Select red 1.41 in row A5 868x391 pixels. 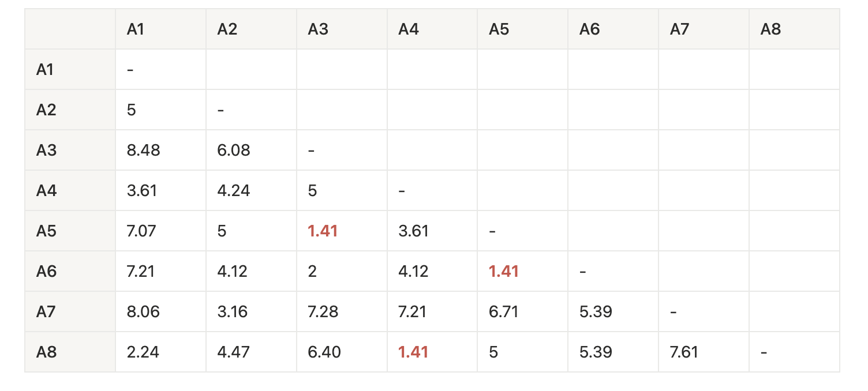[x=323, y=231]
